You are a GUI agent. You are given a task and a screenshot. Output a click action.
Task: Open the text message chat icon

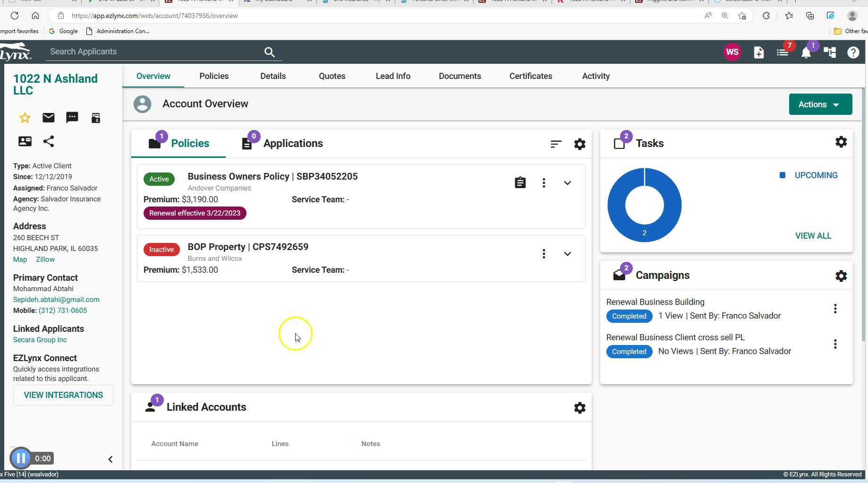[x=72, y=118]
